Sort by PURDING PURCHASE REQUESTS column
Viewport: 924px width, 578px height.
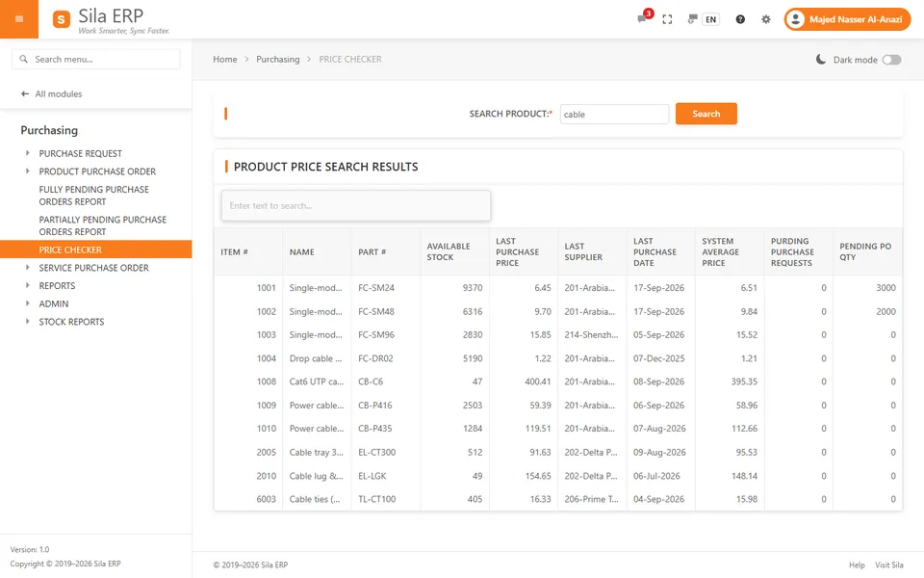tap(799, 251)
